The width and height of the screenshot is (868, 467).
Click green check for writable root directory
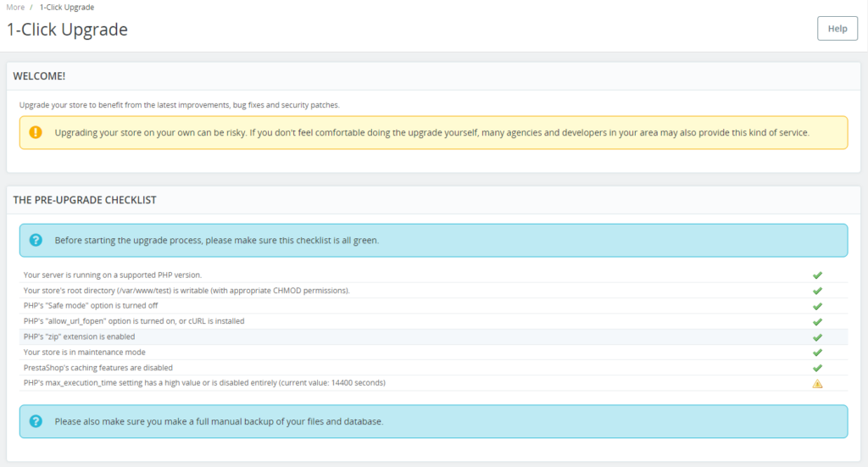tap(817, 291)
